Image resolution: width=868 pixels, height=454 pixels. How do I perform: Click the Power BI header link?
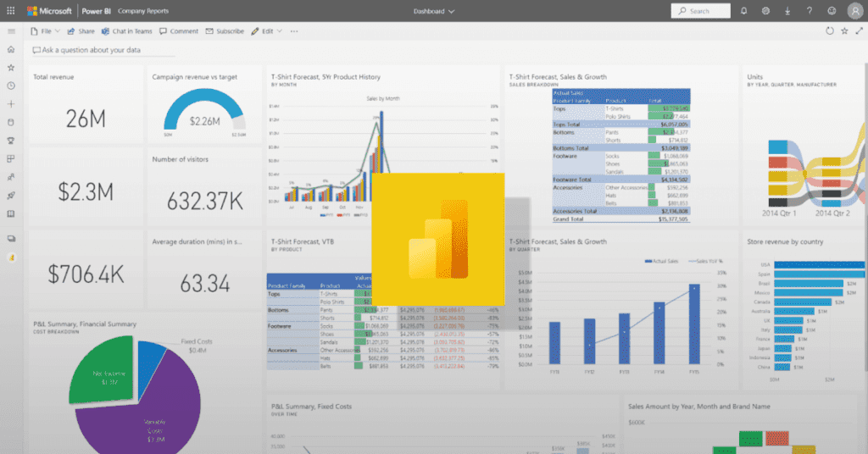coord(97,11)
